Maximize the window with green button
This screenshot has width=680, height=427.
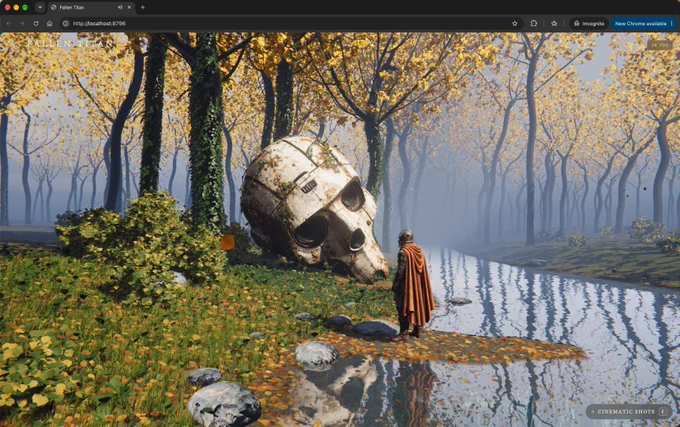(x=25, y=7)
